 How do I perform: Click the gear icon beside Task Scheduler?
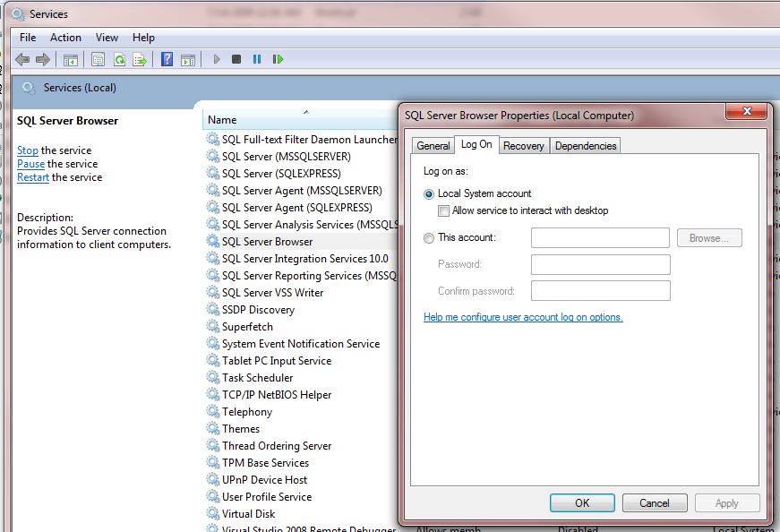(x=213, y=377)
